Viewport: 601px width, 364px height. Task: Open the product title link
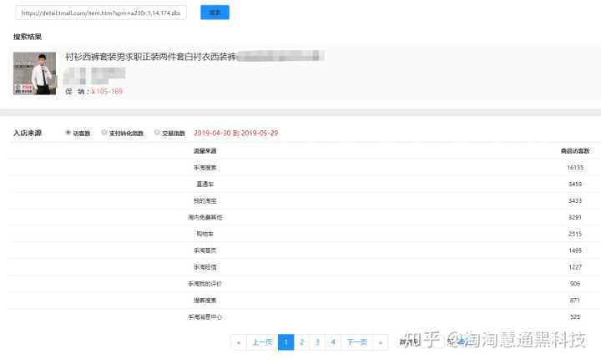[150, 57]
